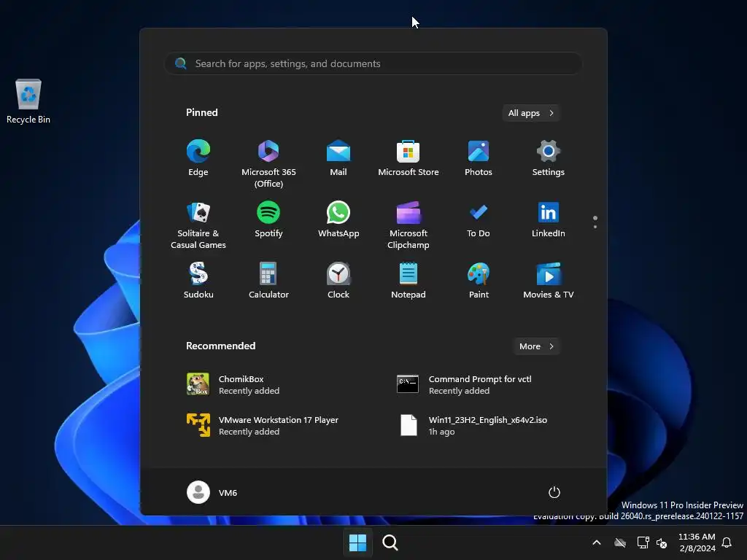Launch Microsoft 365 (Office)
This screenshot has height=560, width=747.
(268, 163)
